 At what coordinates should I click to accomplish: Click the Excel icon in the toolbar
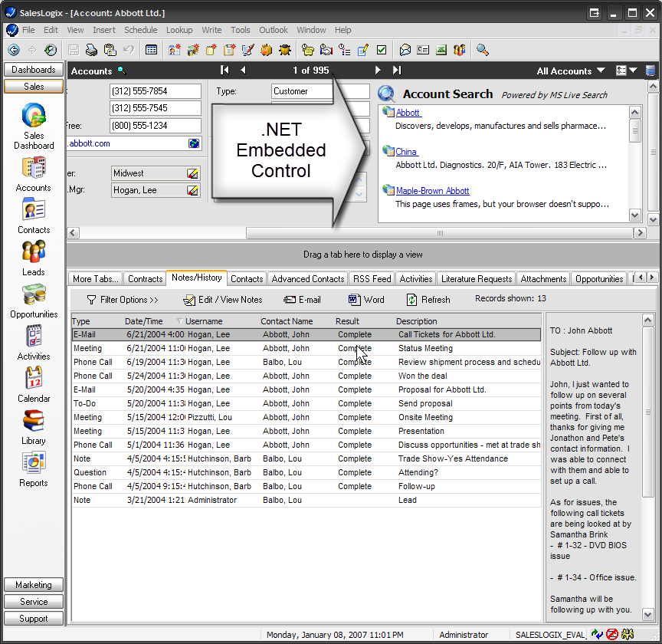(x=441, y=50)
